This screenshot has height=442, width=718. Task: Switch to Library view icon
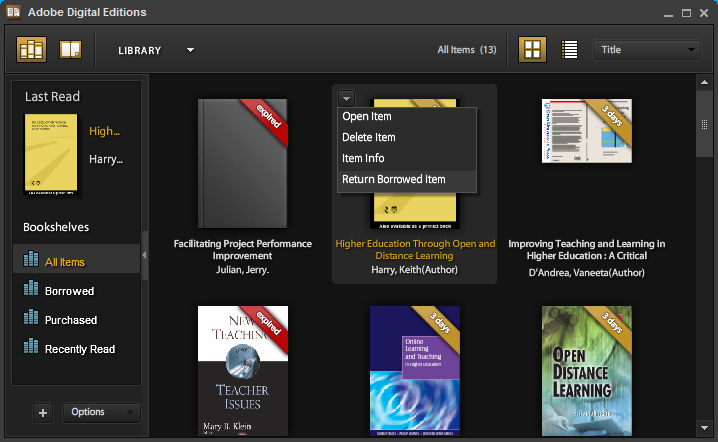point(32,49)
